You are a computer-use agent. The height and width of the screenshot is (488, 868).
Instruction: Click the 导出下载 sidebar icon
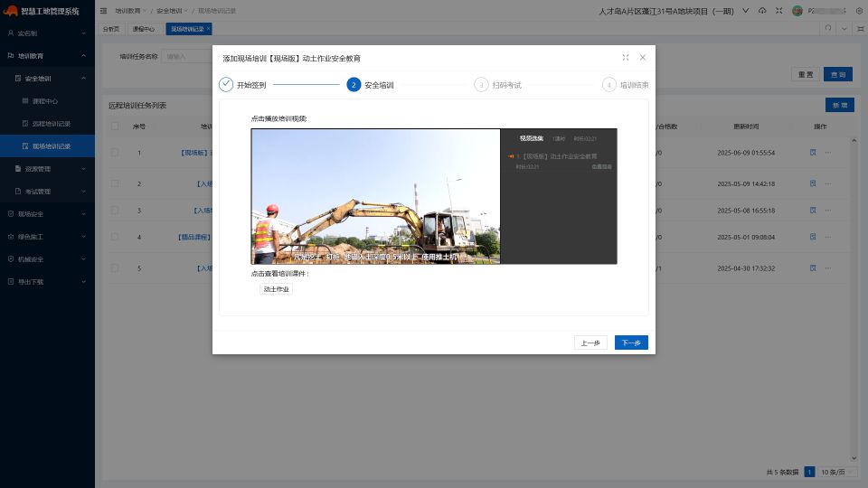[x=11, y=282]
